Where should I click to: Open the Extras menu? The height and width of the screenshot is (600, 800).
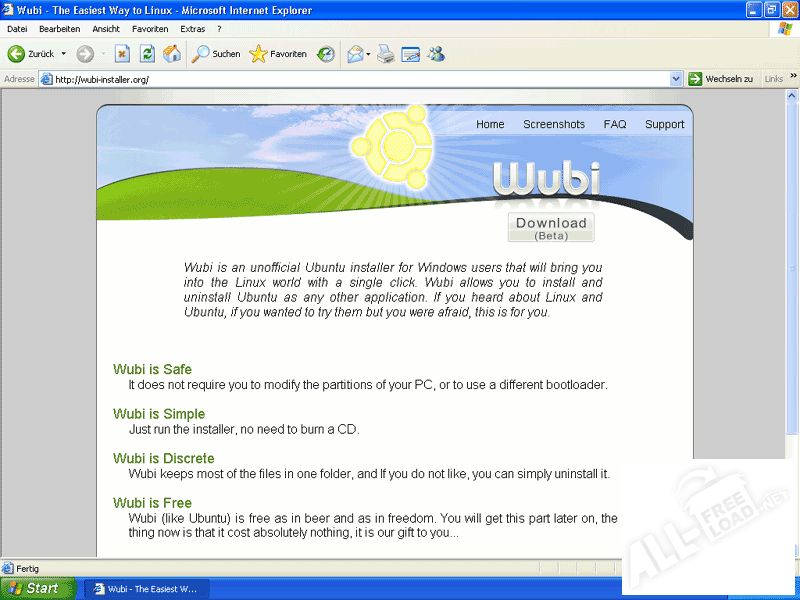[193, 29]
